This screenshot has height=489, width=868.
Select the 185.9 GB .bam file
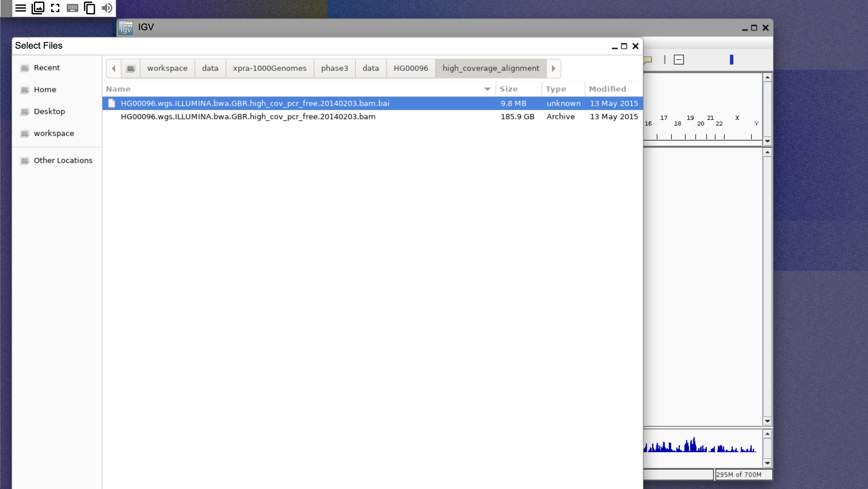pyautogui.click(x=248, y=117)
